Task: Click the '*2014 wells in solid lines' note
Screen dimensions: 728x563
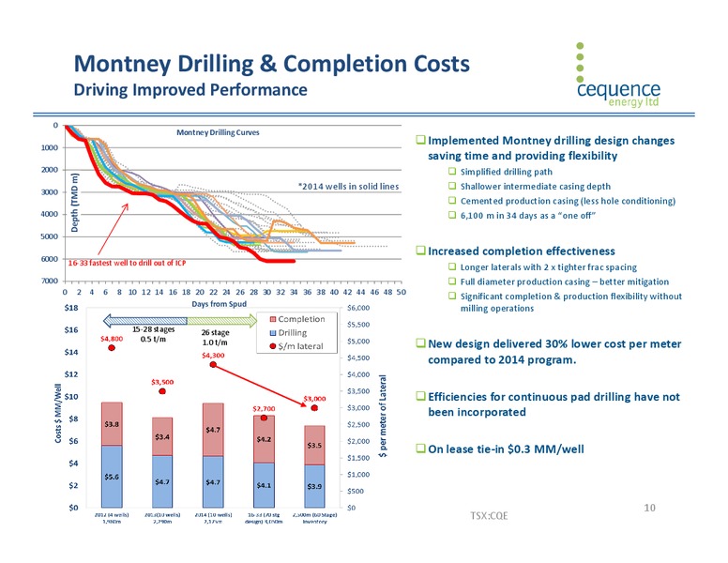Action: pos(348,187)
